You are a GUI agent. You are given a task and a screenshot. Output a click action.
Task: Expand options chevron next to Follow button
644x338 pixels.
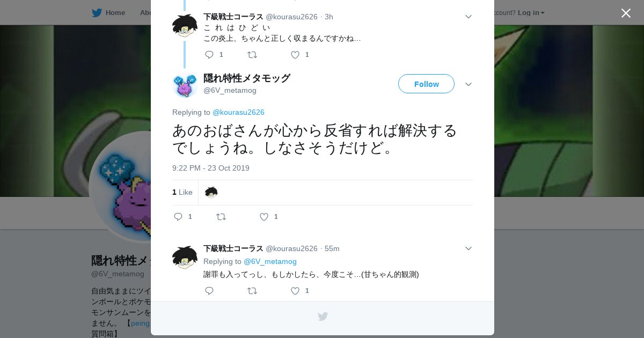tap(469, 84)
